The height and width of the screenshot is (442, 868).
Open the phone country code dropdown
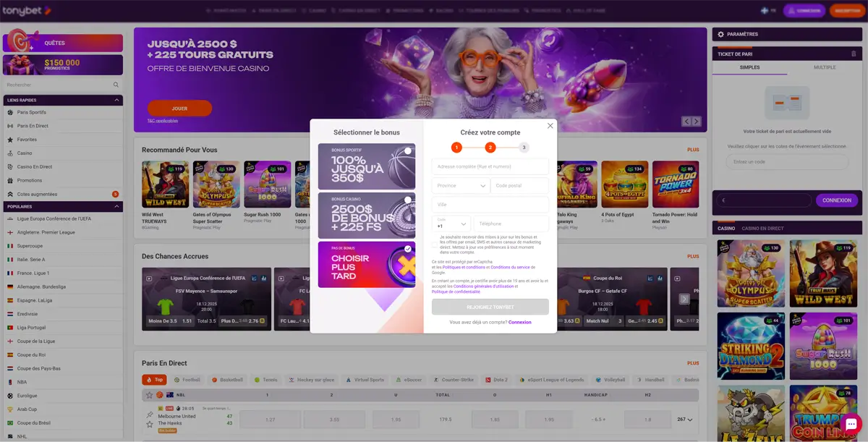point(451,224)
